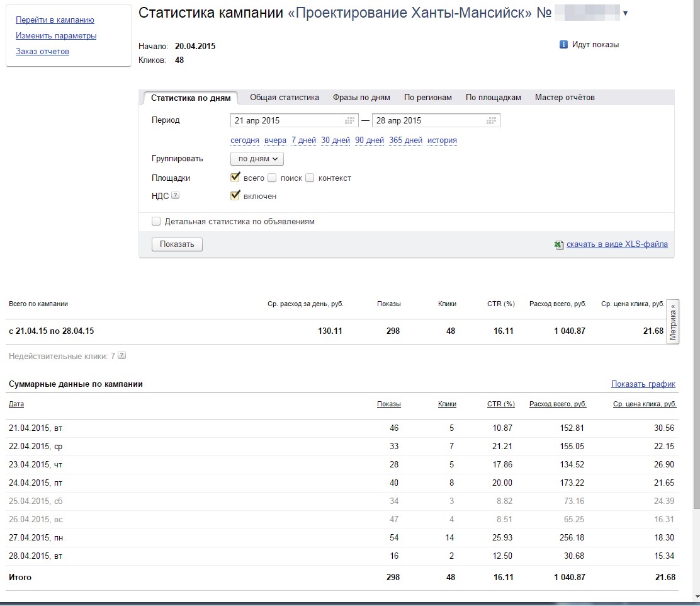700x606 pixels.
Task: Click the blue info icon near Идут показы
Action: tap(563, 44)
